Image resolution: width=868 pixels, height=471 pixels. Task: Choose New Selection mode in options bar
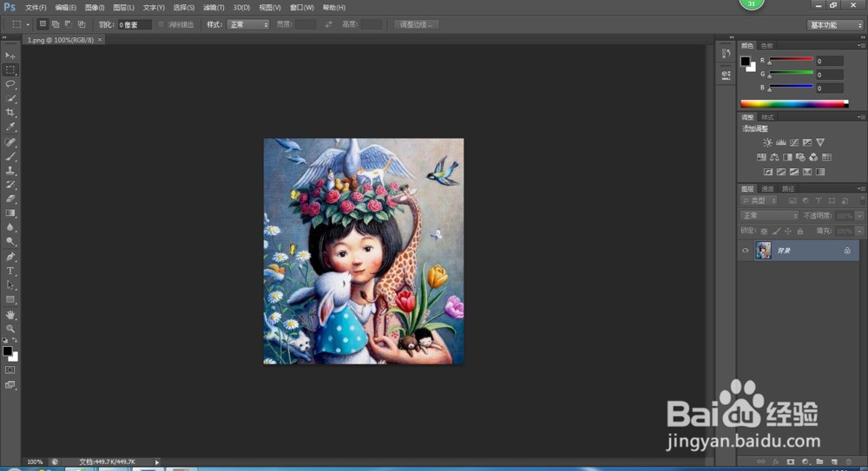[43, 24]
